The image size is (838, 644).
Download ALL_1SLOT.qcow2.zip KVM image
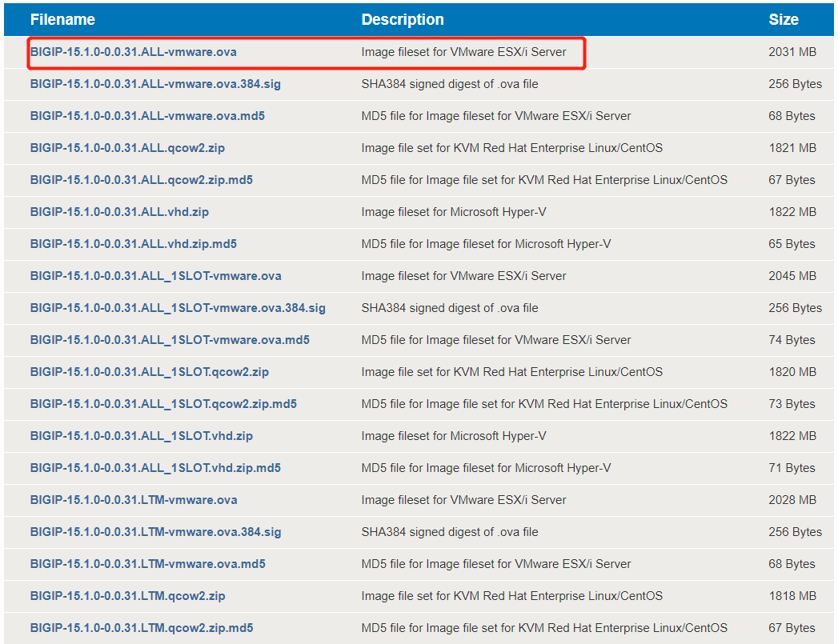(150, 372)
